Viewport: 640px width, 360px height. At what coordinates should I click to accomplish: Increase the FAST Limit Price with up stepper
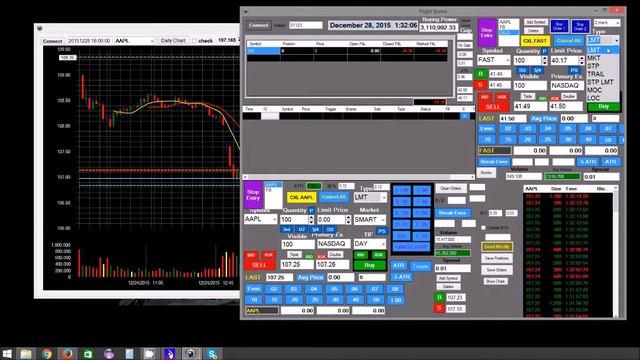(582, 58)
